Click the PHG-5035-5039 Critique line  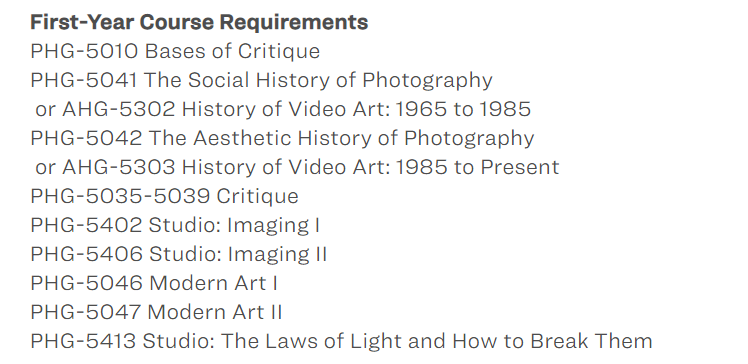tap(165, 197)
